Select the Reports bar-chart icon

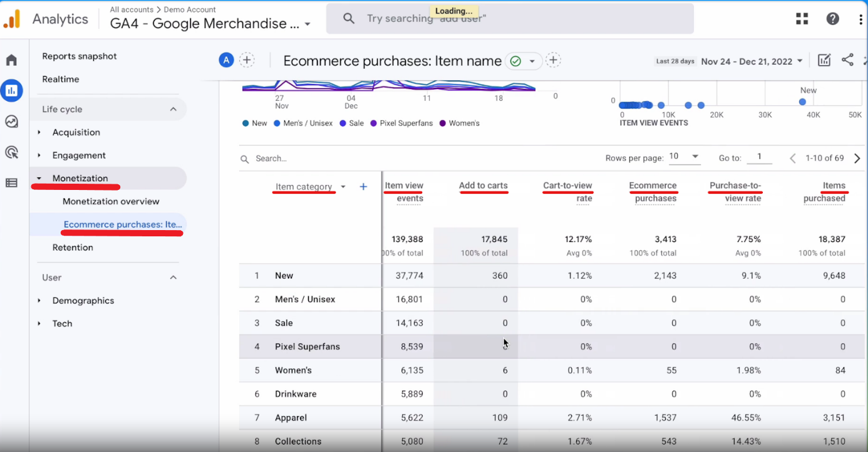(11, 91)
